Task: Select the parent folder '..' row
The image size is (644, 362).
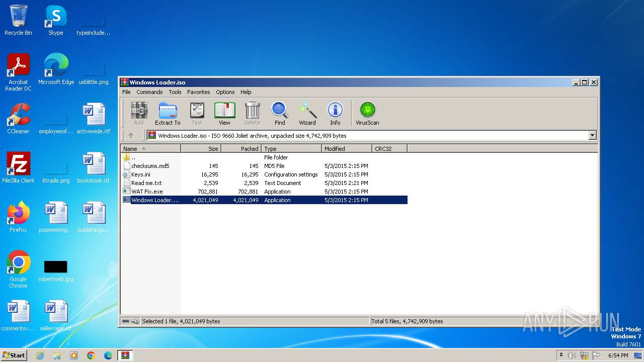Action: pos(264,157)
